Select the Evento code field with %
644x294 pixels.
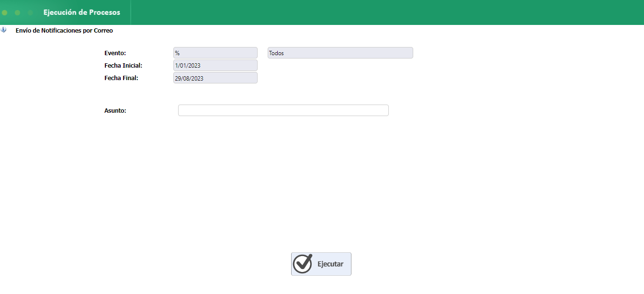(215, 53)
